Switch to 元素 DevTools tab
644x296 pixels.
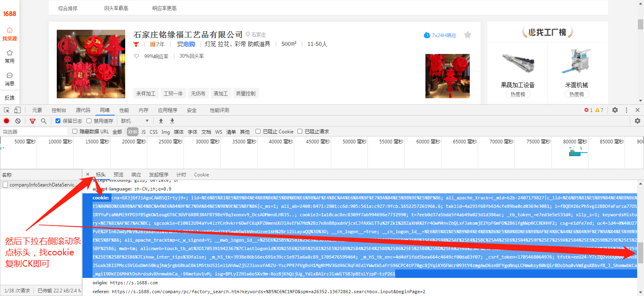37,110
